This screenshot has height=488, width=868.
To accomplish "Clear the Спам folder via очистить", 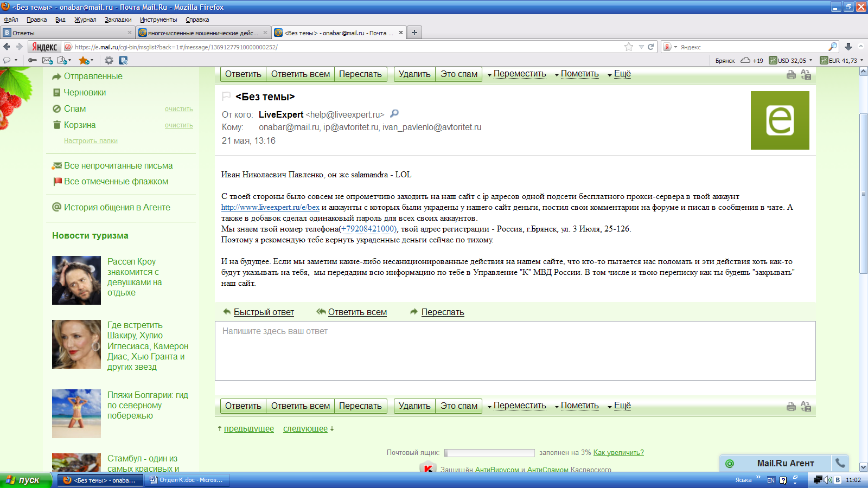I will coord(179,109).
